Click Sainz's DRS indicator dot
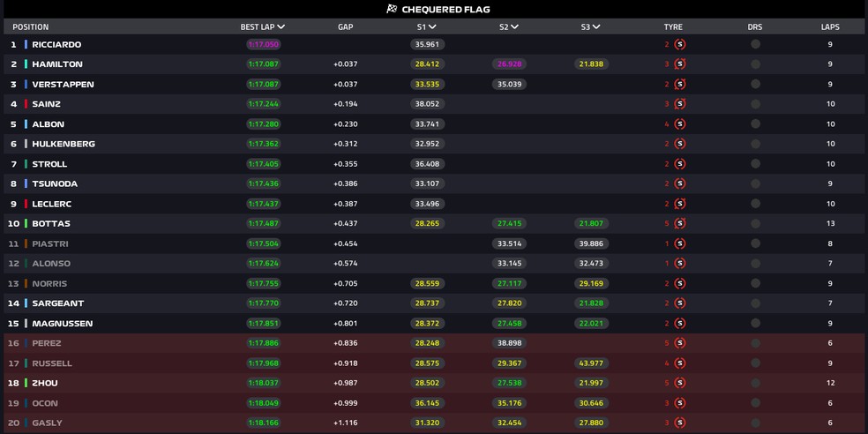Screen dimensions: 868x434 755,104
